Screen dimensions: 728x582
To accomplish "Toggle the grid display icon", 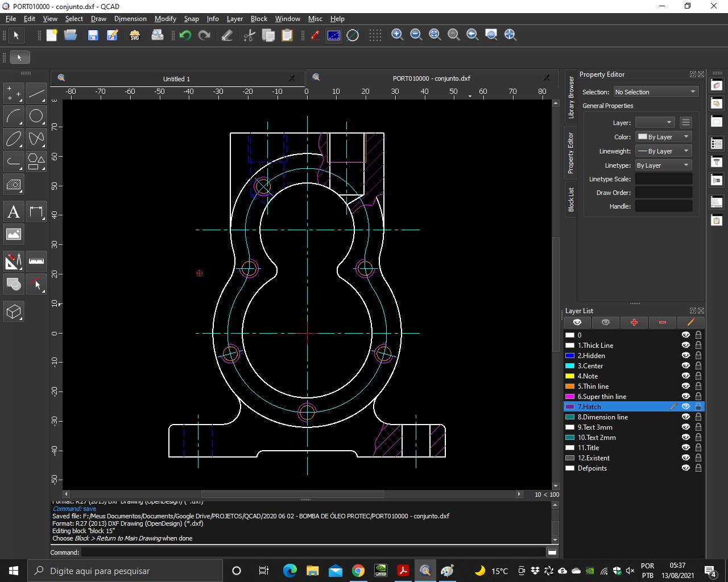I will click(375, 35).
